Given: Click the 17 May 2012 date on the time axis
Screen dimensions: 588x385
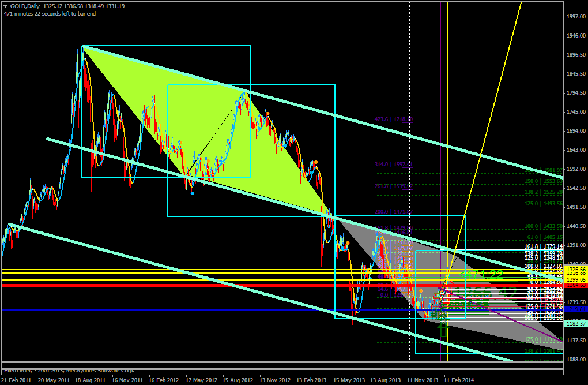Looking at the screenshot, I should (201, 380).
